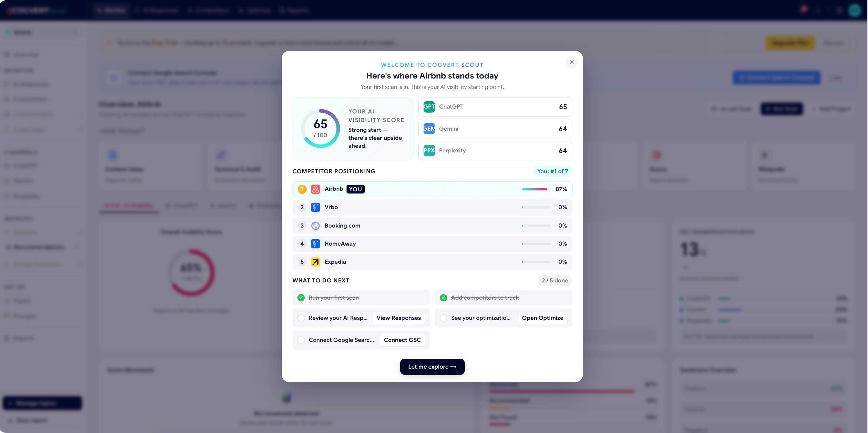Select the Gemini score row
The height and width of the screenshot is (433, 868).
(495, 128)
